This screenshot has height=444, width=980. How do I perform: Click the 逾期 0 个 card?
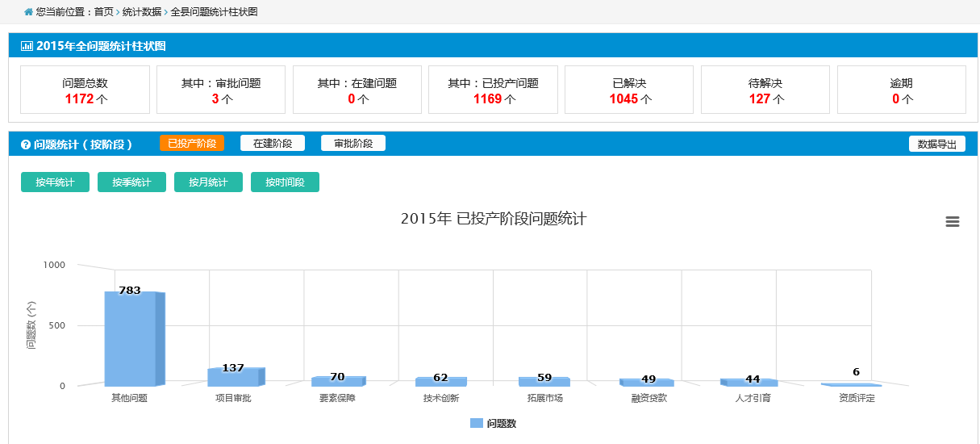tap(902, 90)
